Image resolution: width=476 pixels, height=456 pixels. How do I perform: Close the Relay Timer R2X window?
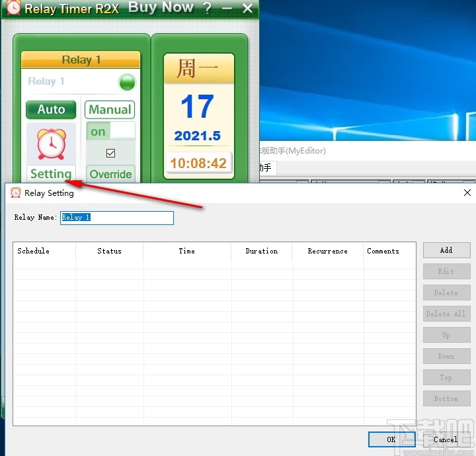point(248,8)
